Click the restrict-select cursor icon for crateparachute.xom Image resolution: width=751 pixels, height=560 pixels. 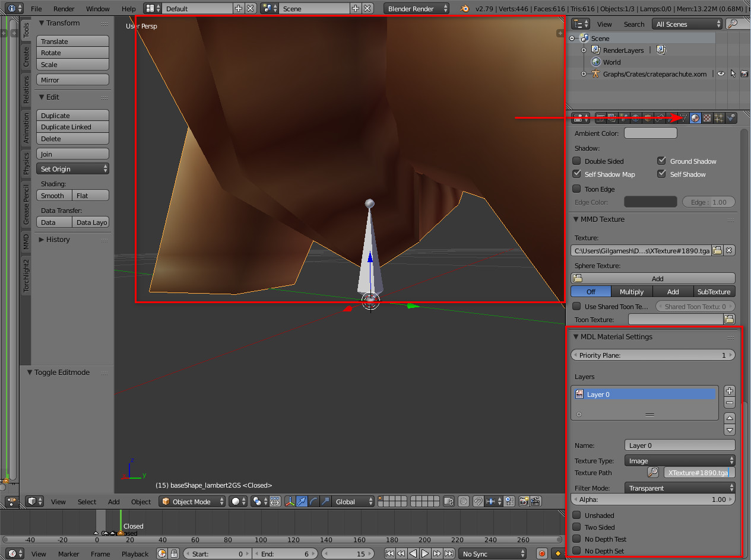pyautogui.click(x=733, y=74)
